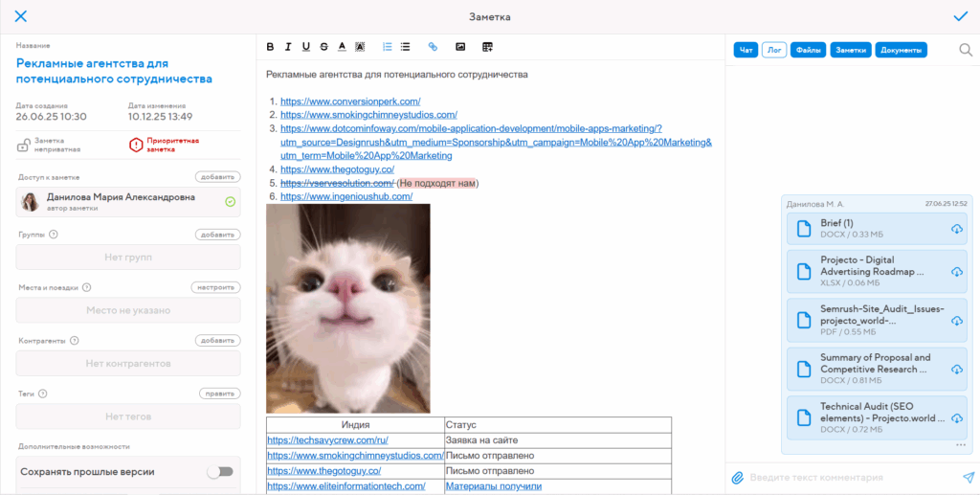Send the comment with the paper plane icon

point(968,477)
